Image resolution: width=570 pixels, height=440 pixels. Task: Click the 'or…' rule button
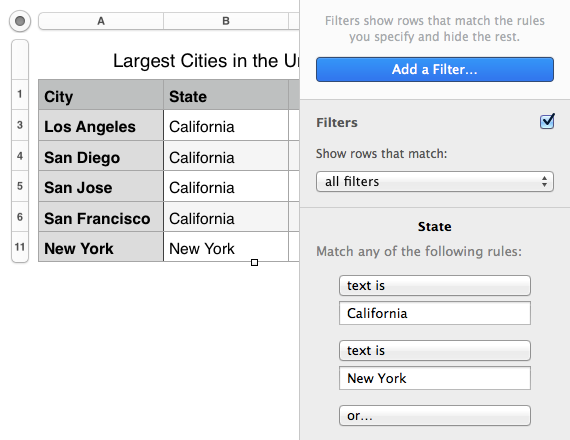(435, 416)
